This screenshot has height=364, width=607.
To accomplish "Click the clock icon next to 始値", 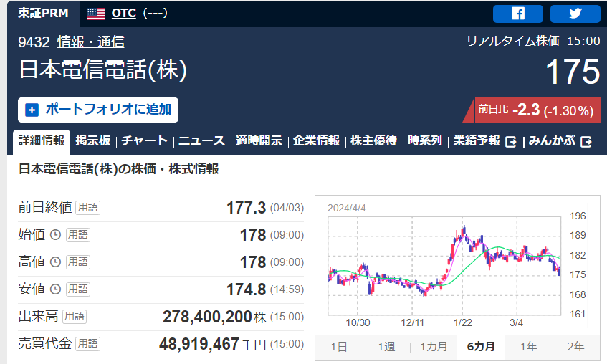I will point(56,234).
